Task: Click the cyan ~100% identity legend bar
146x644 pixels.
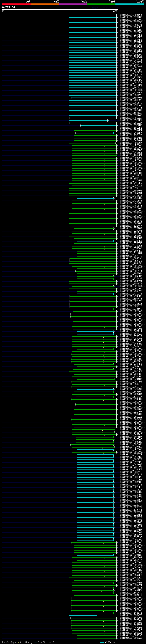Action: point(130,4)
